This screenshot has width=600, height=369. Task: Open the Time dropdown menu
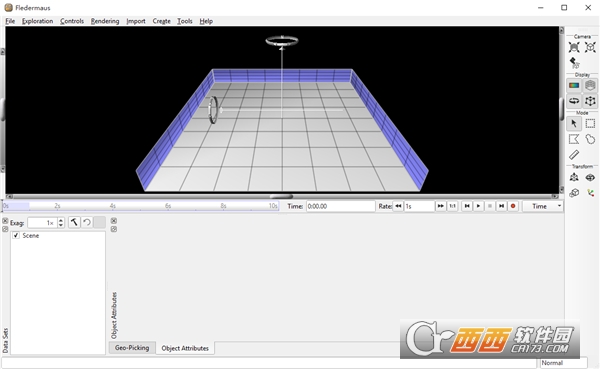(543, 206)
